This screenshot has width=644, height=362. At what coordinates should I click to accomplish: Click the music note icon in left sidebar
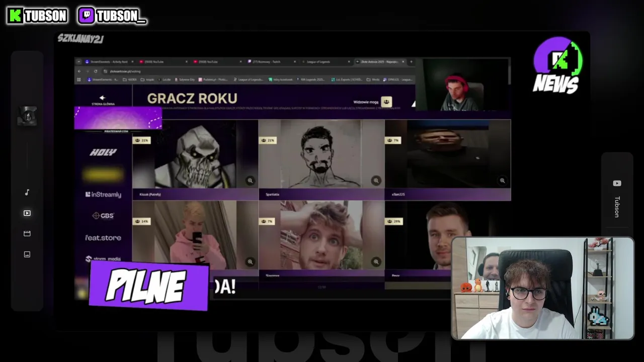click(27, 192)
